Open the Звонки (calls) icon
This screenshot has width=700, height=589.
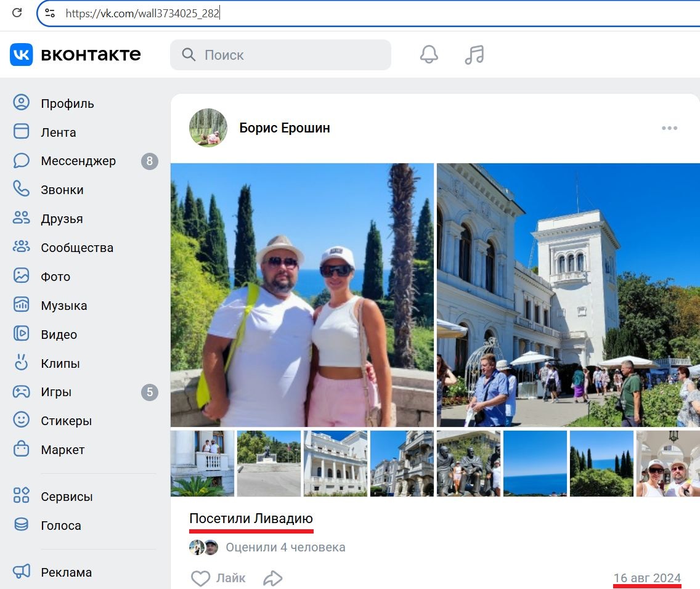(x=21, y=190)
